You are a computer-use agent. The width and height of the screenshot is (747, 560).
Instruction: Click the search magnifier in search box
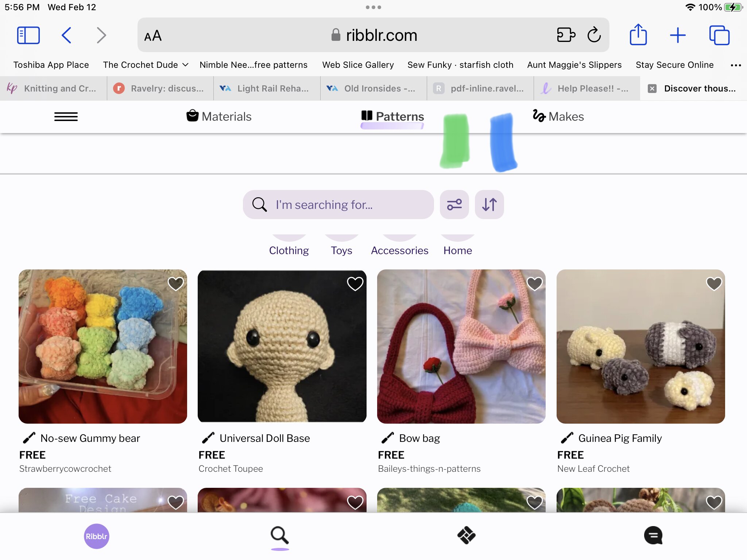click(x=259, y=205)
